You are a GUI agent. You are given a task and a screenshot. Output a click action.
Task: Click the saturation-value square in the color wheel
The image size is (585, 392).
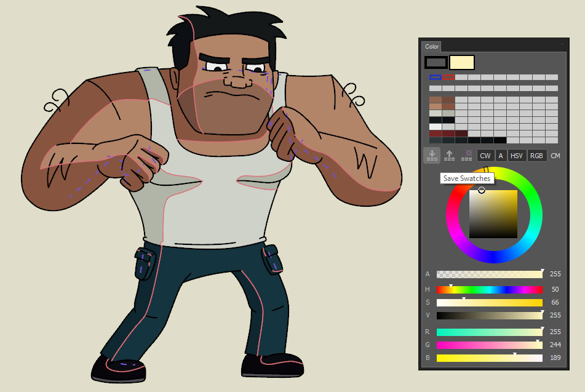(493, 214)
